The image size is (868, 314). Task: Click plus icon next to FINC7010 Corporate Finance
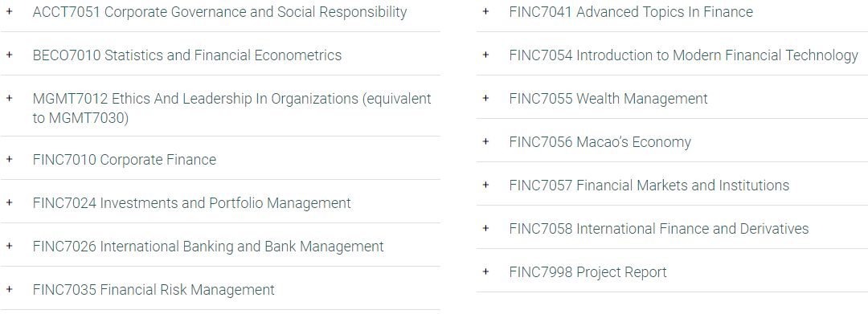tap(10, 159)
